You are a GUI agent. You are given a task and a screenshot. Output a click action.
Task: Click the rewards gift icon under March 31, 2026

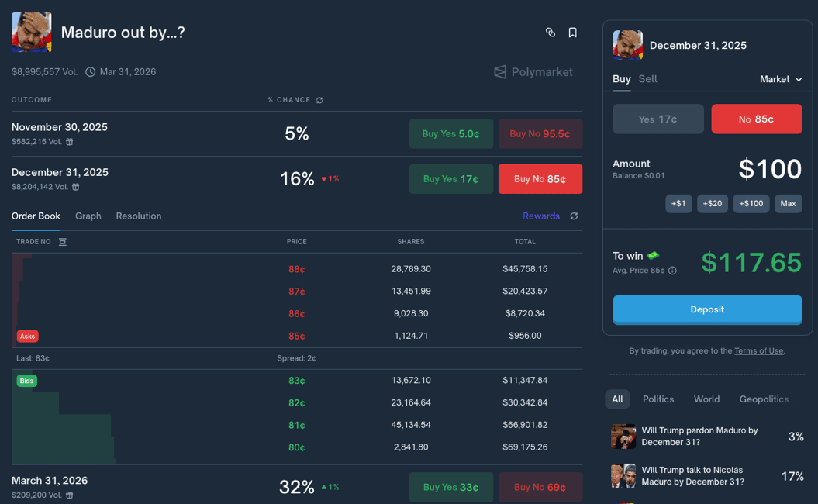(70, 495)
